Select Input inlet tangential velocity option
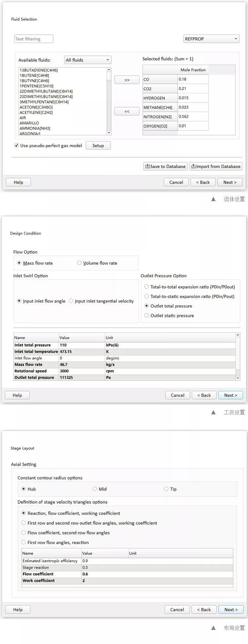 [71, 301]
